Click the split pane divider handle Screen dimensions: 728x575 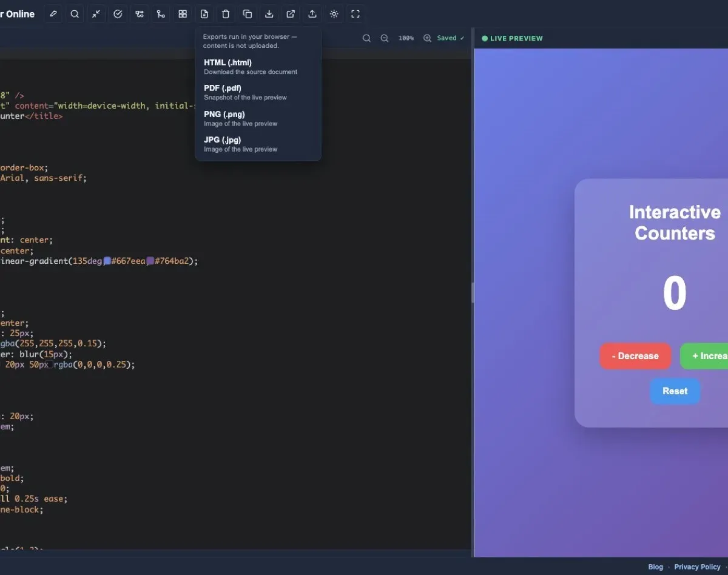[x=473, y=293]
